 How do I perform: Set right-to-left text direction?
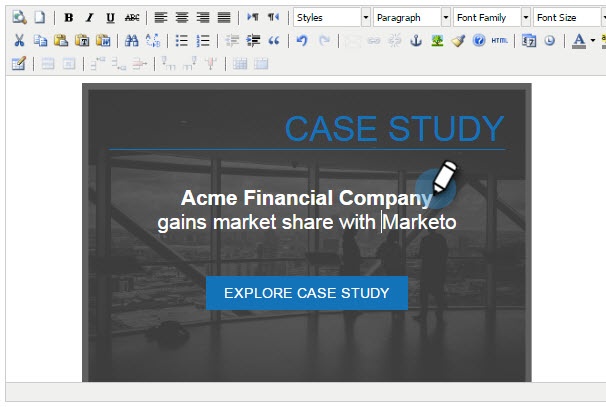[x=274, y=17]
